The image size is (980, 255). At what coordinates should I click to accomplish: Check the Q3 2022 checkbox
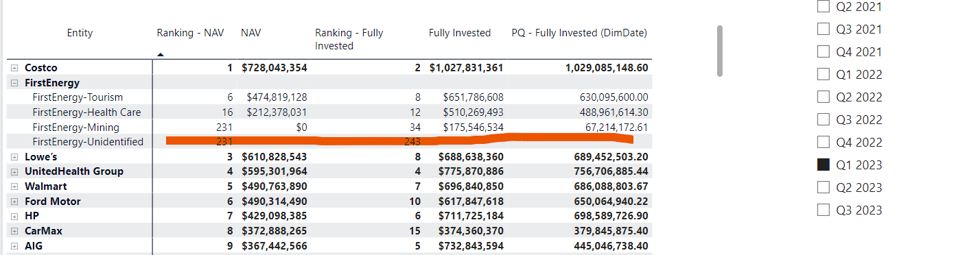pos(824,120)
